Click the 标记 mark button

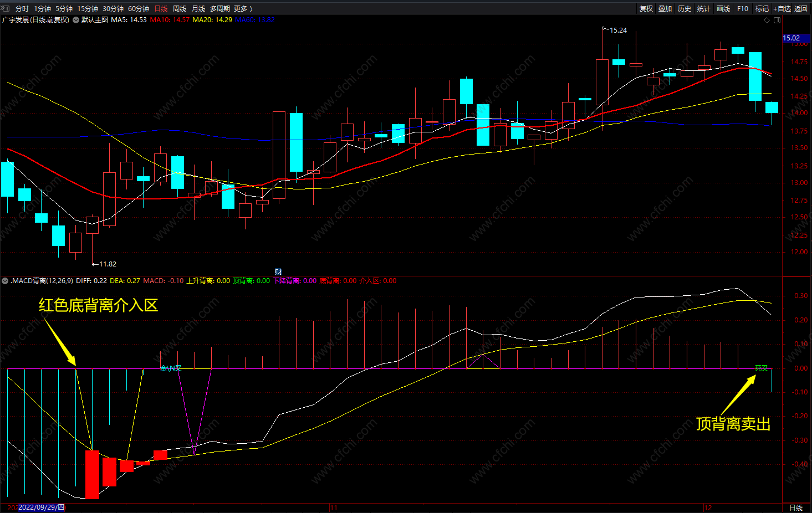[762, 8]
